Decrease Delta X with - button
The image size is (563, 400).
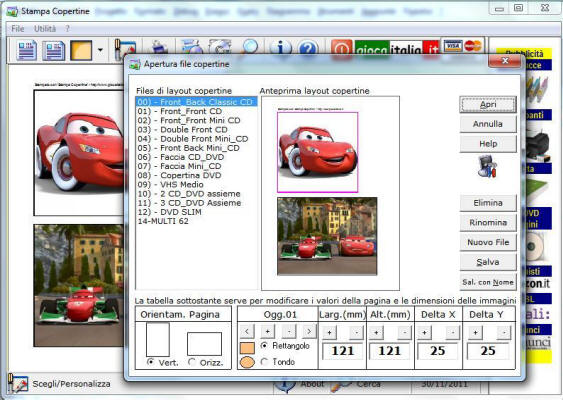click(452, 332)
